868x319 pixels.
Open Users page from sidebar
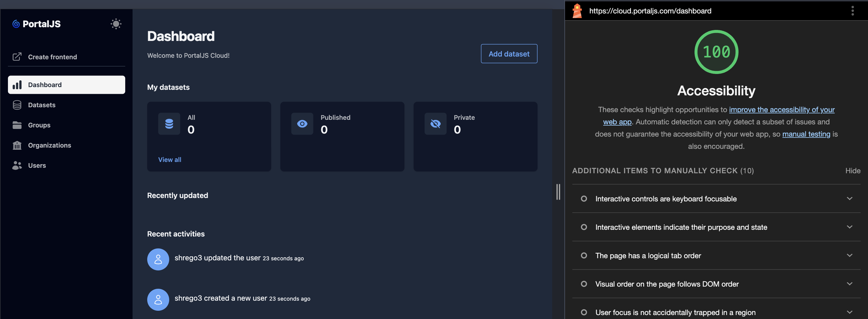(66, 165)
